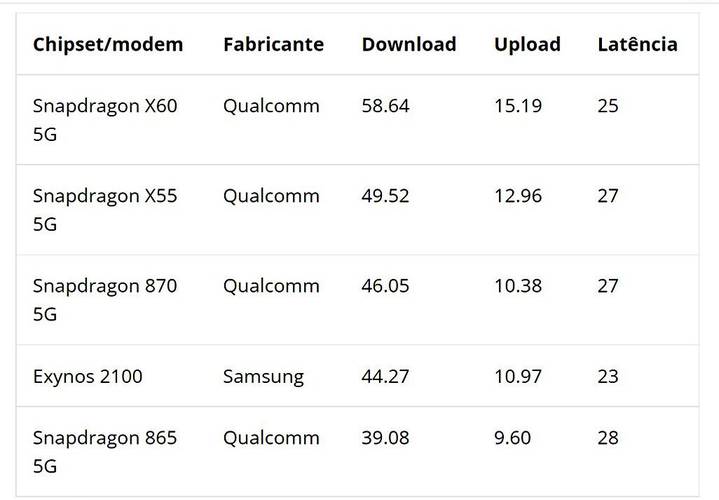This screenshot has height=500, width=719.
Task: Click the Download column header
Action: coord(409,44)
